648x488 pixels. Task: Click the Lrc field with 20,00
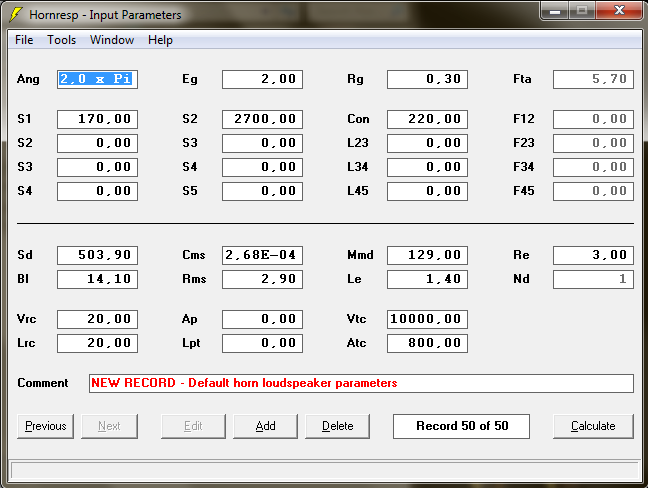pos(97,343)
